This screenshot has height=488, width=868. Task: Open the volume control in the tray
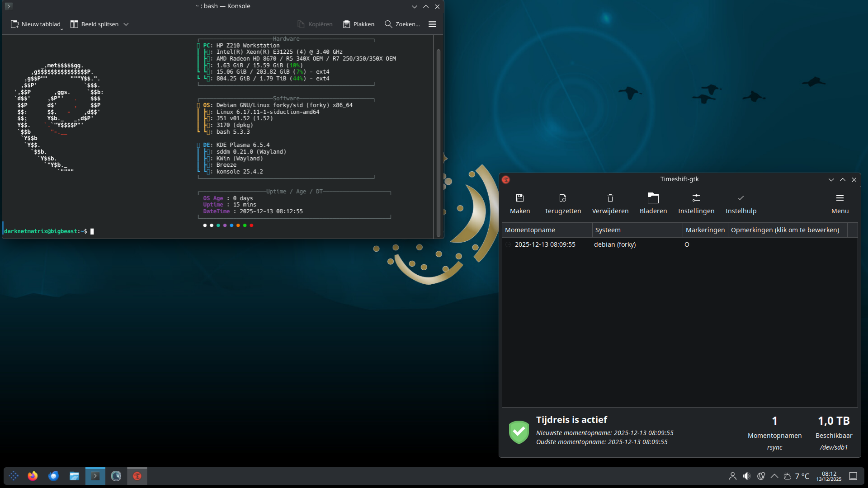pos(747,476)
